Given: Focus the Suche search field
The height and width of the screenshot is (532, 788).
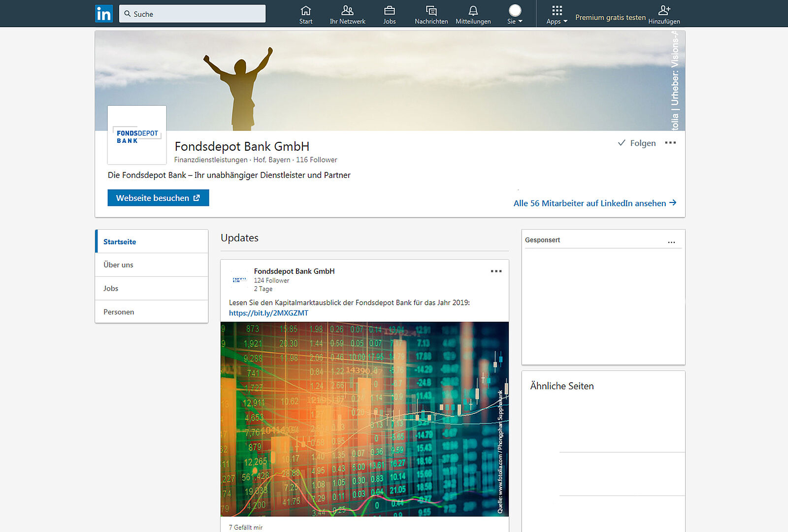Looking at the screenshot, I should click(x=192, y=14).
